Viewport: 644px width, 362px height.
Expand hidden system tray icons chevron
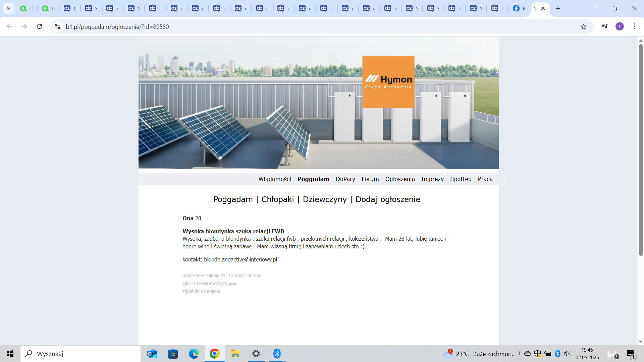click(x=519, y=353)
